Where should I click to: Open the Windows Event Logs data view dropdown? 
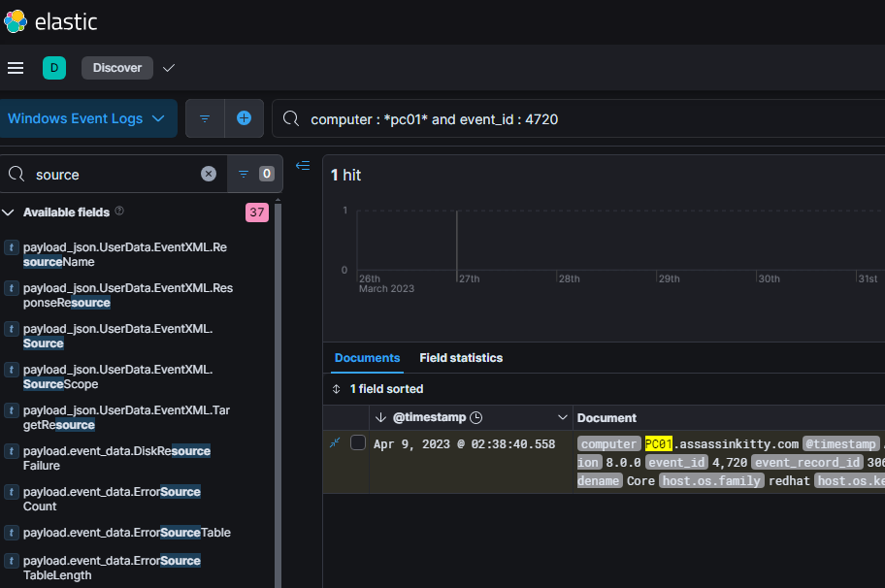tap(88, 118)
